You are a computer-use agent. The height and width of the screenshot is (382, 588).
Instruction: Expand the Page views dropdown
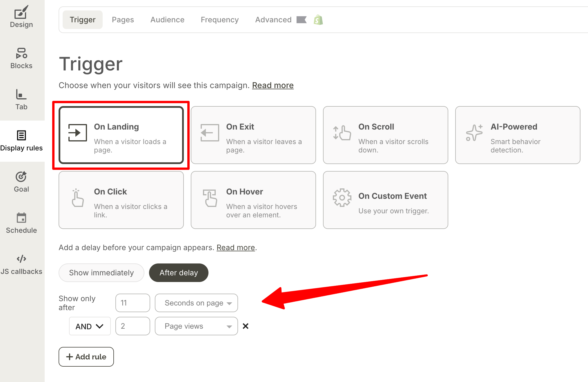tap(196, 326)
